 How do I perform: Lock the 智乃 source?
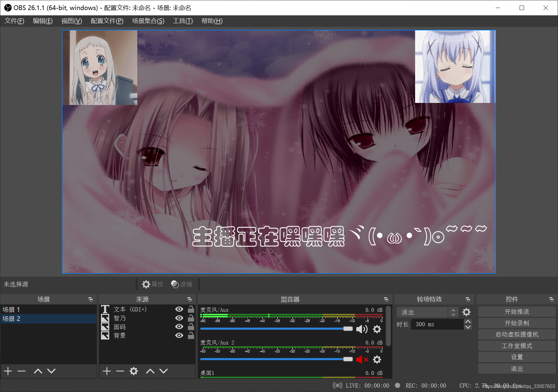[x=191, y=318]
